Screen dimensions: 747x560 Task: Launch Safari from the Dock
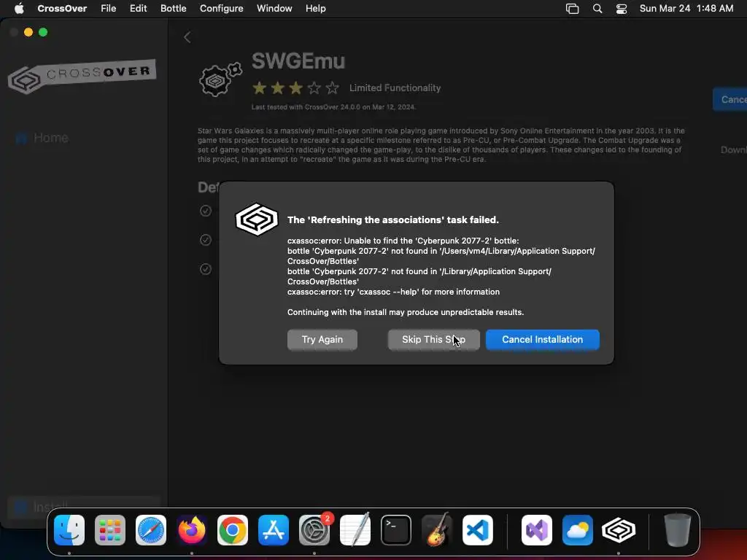[151, 530]
